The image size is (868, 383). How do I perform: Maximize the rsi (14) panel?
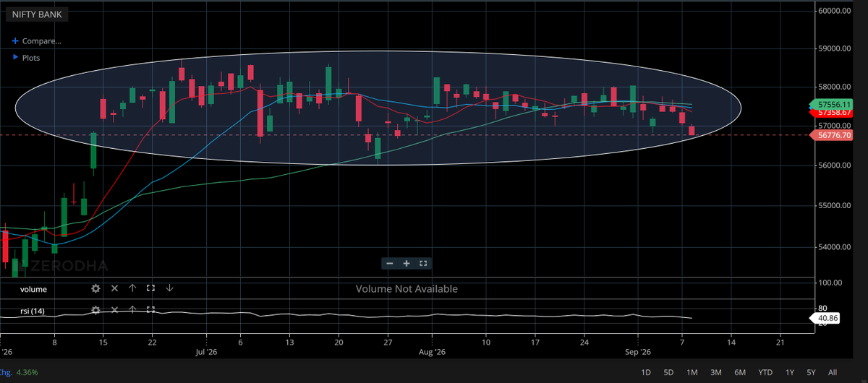coord(150,310)
